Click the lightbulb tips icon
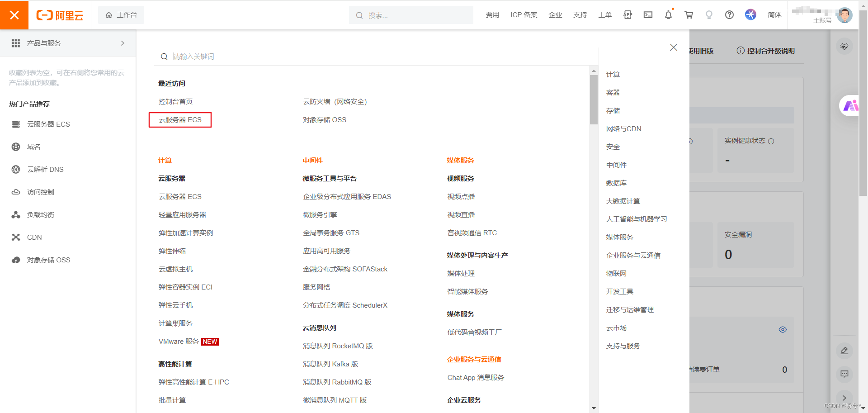Screen dimensions: 868x413 709,15
